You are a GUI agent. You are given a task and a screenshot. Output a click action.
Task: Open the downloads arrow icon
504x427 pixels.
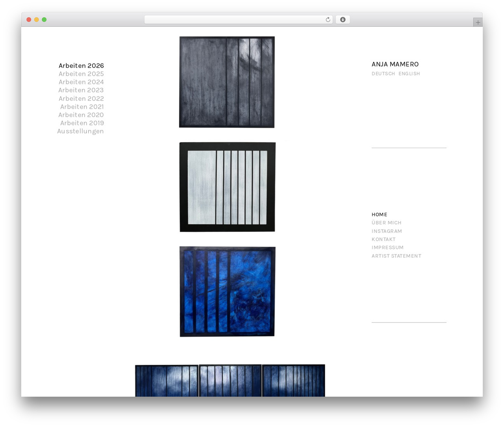[x=343, y=20]
